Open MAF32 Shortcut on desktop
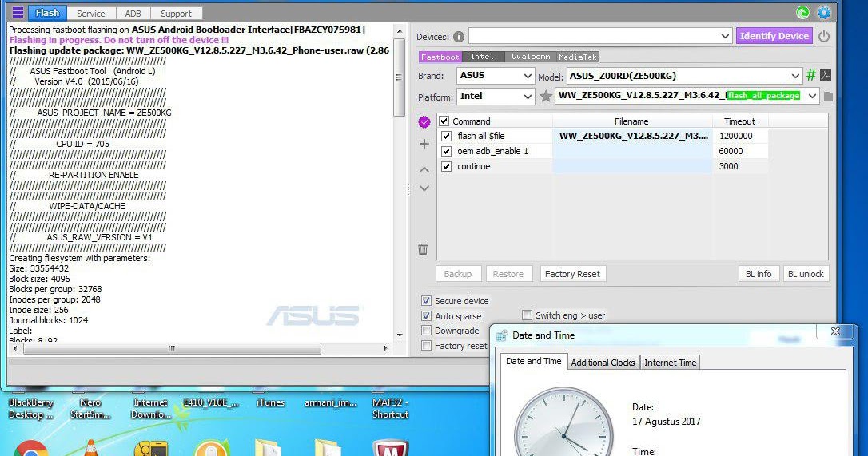The image size is (868, 456). [x=390, y=408]
